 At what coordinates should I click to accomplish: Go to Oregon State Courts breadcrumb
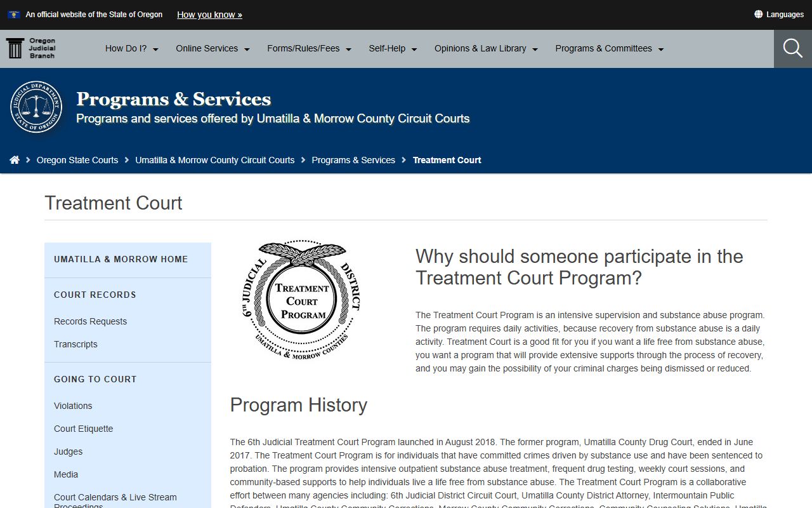click(x=77, y=160)
